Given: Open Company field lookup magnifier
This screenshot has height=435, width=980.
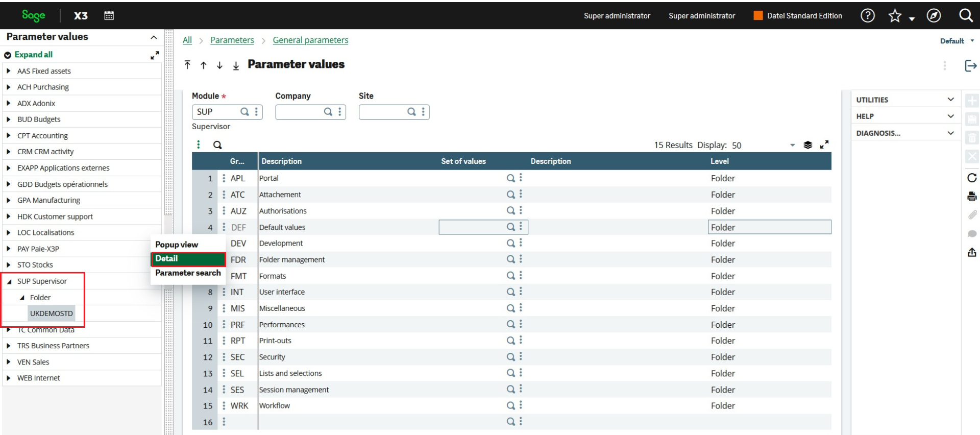Looking at the screenshot, I should coord(328,112).
